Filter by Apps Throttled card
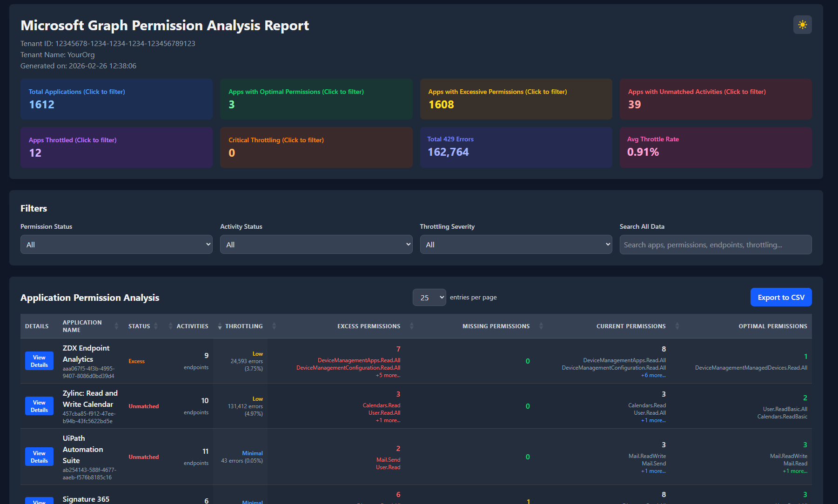The width and height of the screenshot is (838, 504). tap(116, 147)
